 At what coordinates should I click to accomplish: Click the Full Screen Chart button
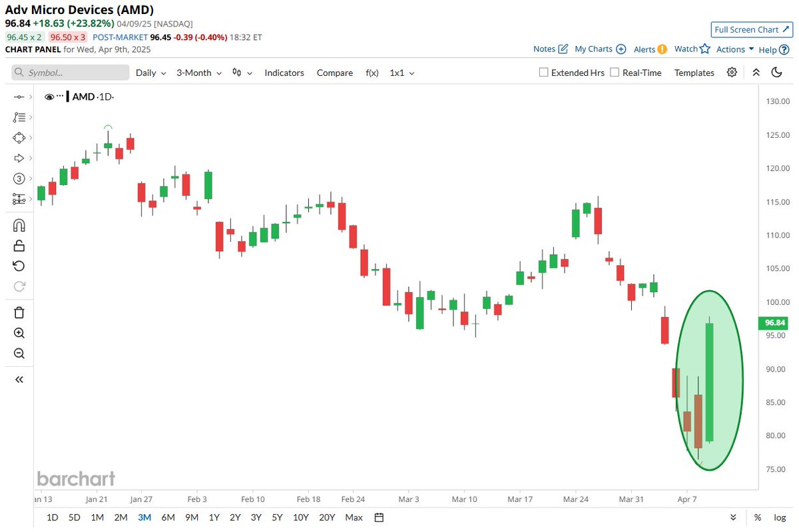tap(751, 29)
